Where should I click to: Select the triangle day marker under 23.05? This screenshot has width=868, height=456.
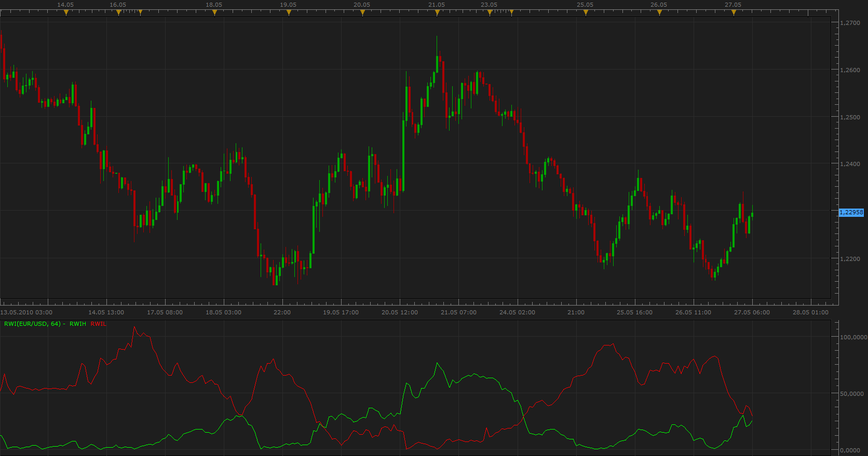(490, 13)
